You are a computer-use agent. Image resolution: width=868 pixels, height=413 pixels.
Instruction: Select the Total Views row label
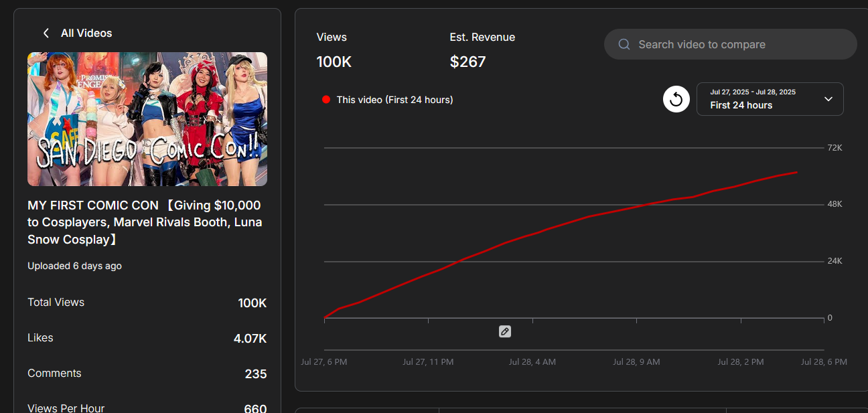click(x=56, y=302)
